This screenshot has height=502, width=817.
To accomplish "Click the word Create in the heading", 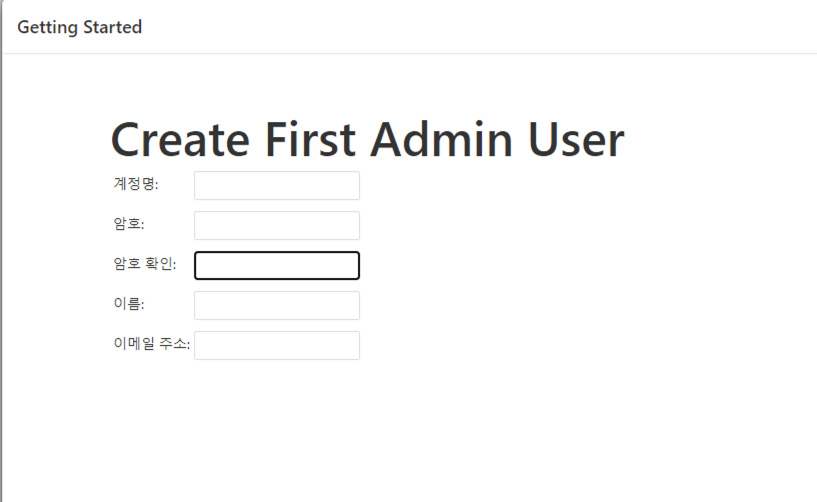I will 180,139.
